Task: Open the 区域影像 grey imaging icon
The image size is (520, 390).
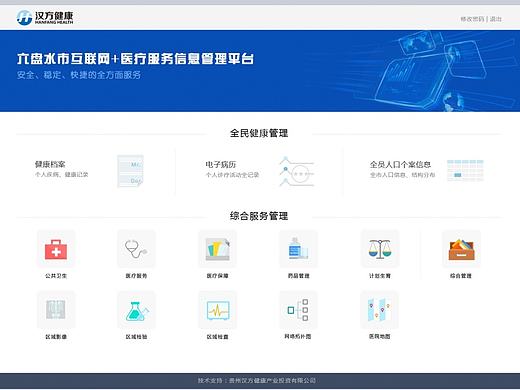Action: coord(56,310)
